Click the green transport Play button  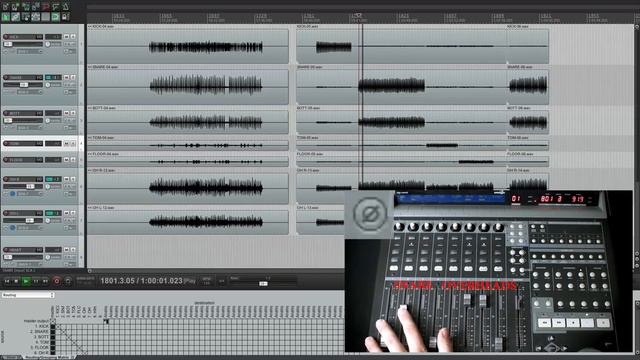[x=26, y=281]
